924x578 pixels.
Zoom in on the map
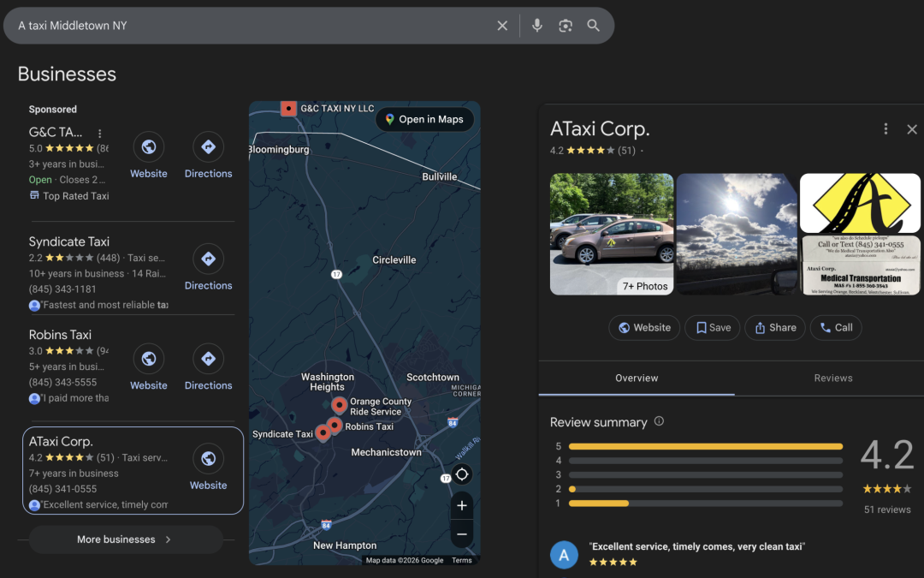(x=462, y=505)
